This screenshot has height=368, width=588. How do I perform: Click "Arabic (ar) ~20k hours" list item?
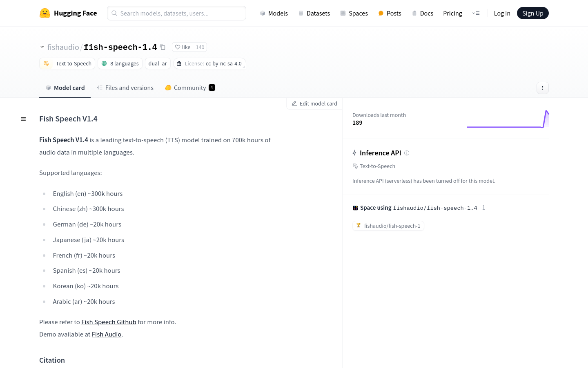point(84,302)
